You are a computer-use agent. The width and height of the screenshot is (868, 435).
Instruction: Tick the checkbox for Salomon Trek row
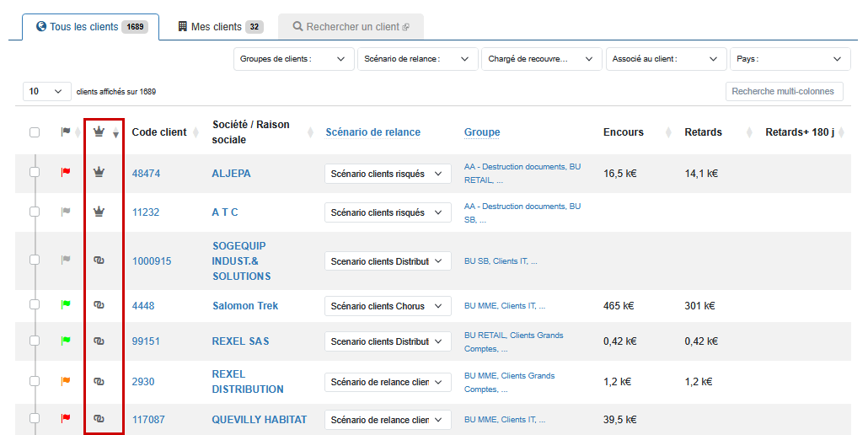pos(35,304)
